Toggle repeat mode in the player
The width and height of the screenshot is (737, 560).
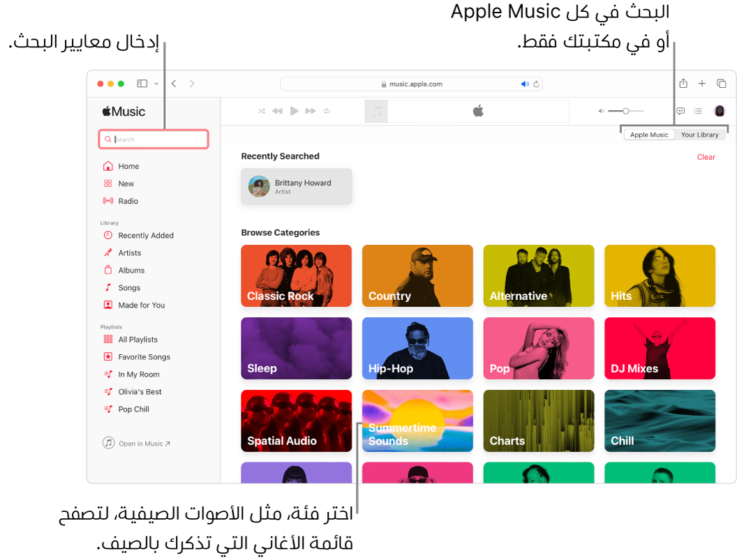[326, 111]
